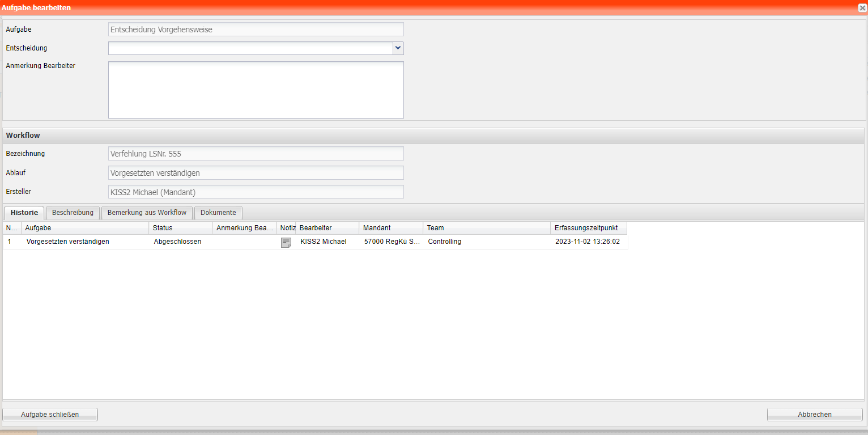This screenshot has width=868, height=435.
Task: Expand the Entscheidung dropdown arrow
Action: click(x=398, y=48)
